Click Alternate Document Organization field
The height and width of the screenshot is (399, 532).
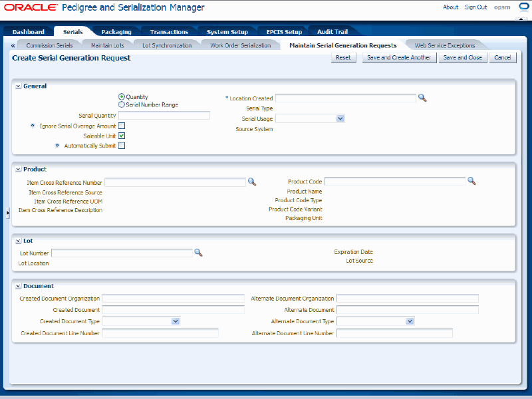point(408,298)
